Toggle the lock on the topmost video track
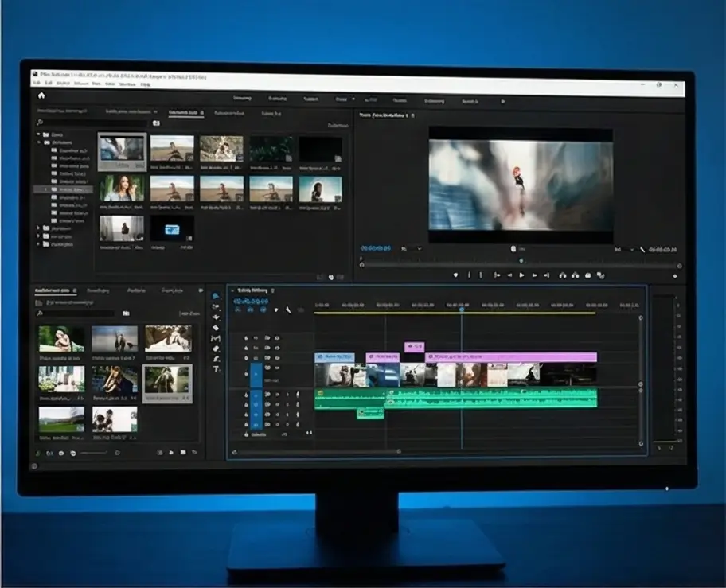 click(246, 337)
